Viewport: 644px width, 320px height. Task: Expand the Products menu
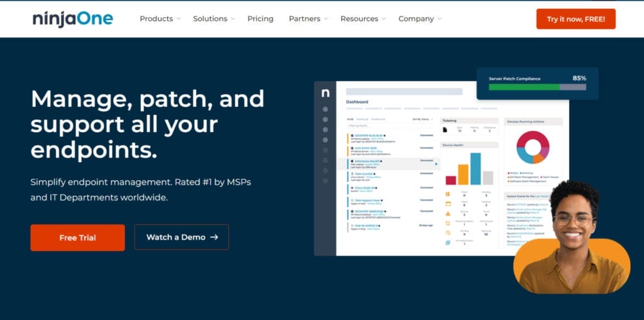[160, 19]
